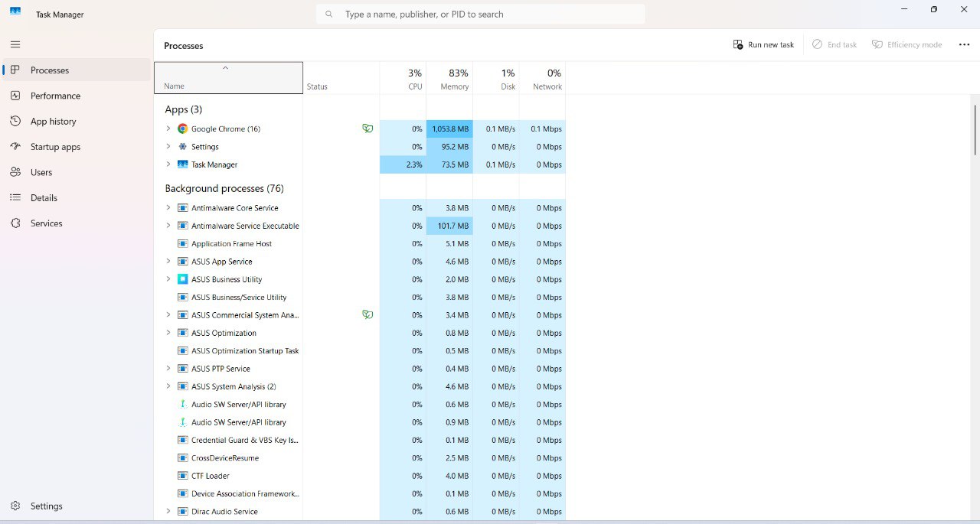Click the process search box
The width and height of the screenshot is (980, 524).
(481, 14)
